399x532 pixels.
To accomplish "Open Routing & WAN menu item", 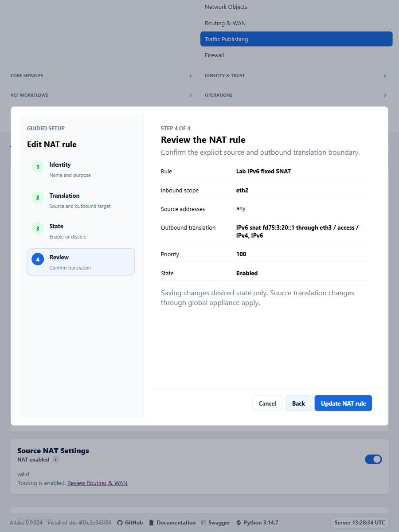I will click(x=297, y=23).
